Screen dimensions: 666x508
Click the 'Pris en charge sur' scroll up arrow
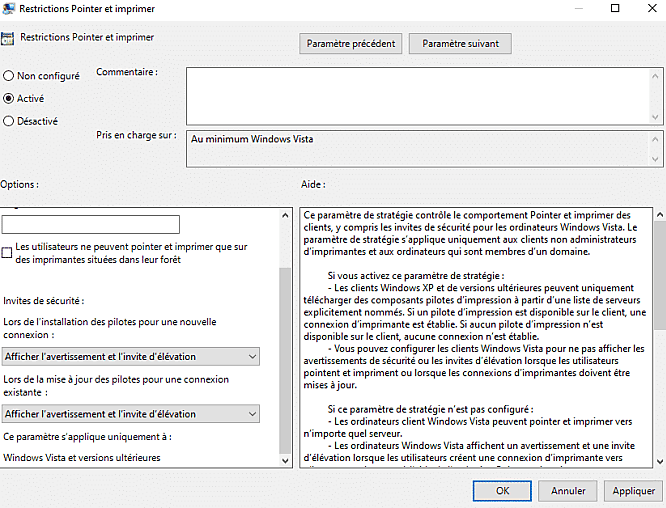click(x=655, y=139)
